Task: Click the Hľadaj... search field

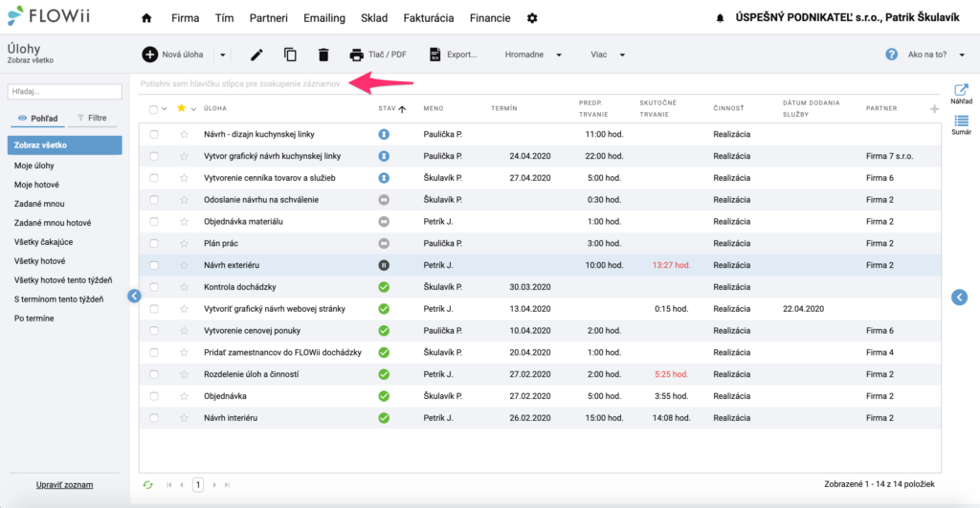Action: [x=64, y=92]
